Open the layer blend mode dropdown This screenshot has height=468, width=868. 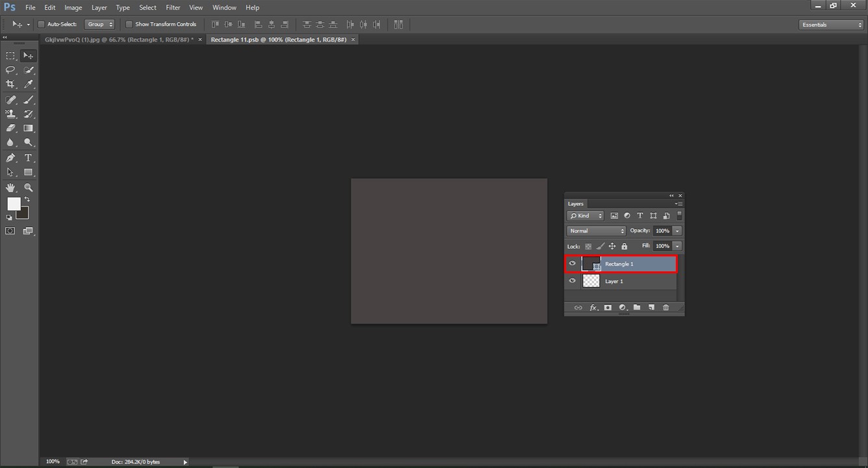click(x=596, y=230)
